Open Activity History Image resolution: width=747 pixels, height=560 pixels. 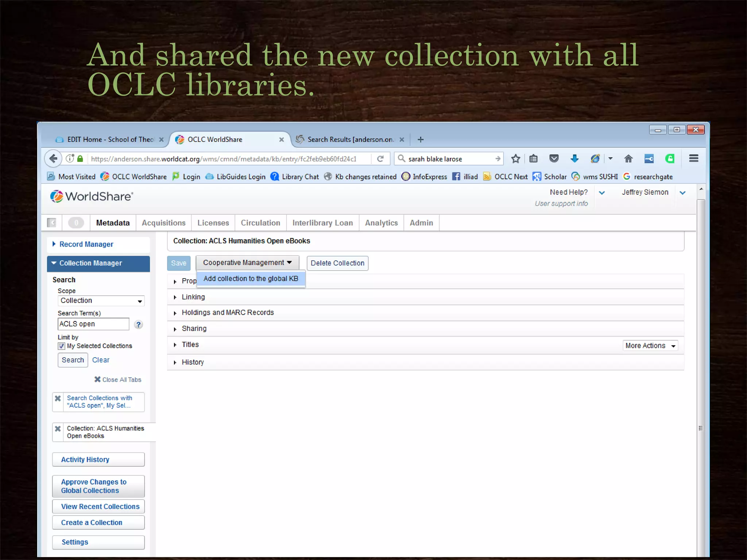[x=98, y=459]
